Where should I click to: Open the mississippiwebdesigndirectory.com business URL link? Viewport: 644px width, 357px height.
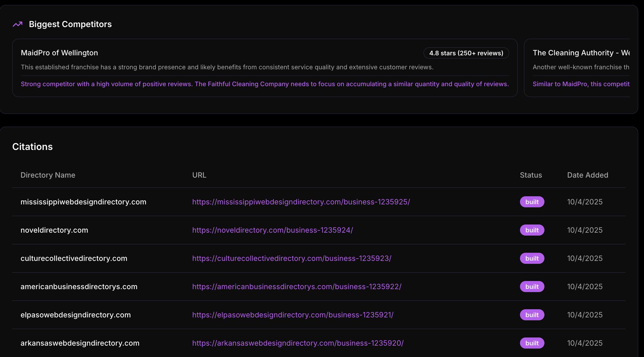tap(301, 202)
